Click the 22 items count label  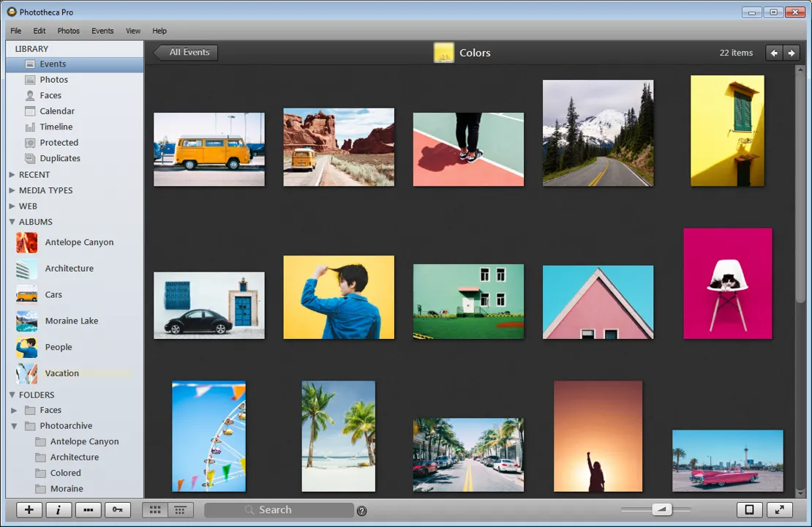click(x=736, y=53)
